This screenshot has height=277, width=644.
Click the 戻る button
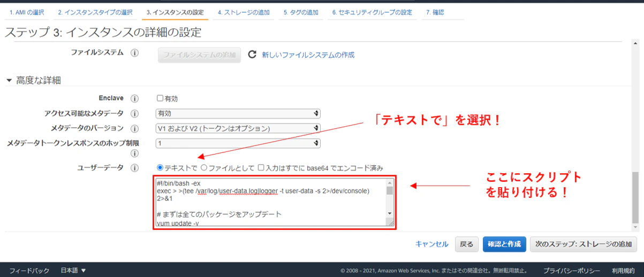[467, 244]
